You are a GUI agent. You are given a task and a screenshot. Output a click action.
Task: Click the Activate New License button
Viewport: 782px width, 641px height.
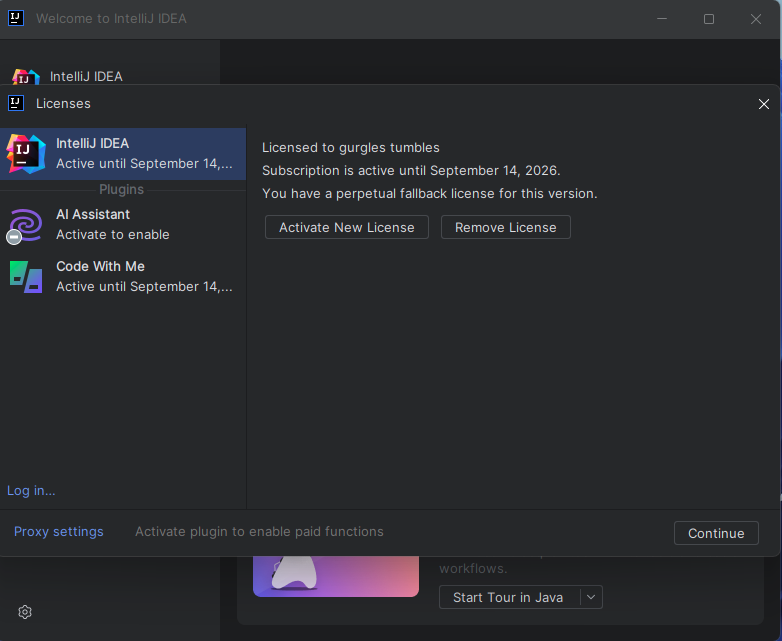[346, 227]
